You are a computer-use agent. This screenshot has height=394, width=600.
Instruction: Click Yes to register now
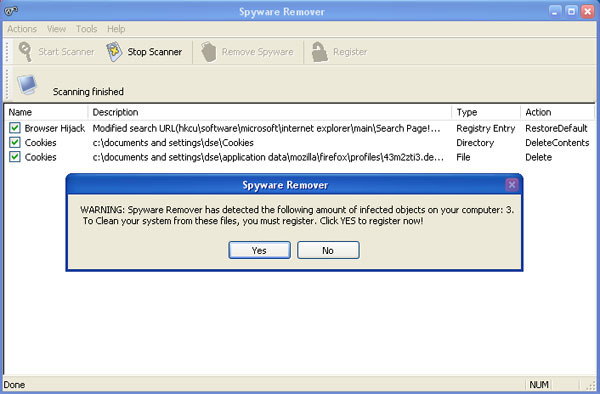coord(259,250)
